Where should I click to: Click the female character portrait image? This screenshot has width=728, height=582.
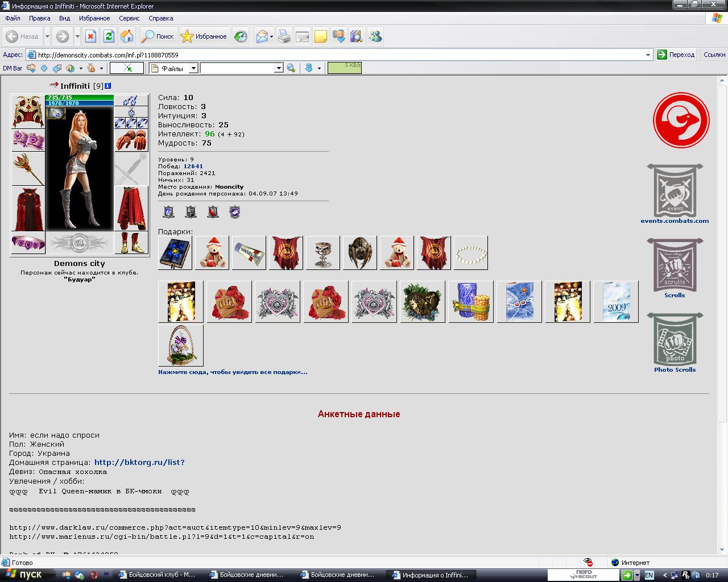pyautogui.click(x=80, y=169)
